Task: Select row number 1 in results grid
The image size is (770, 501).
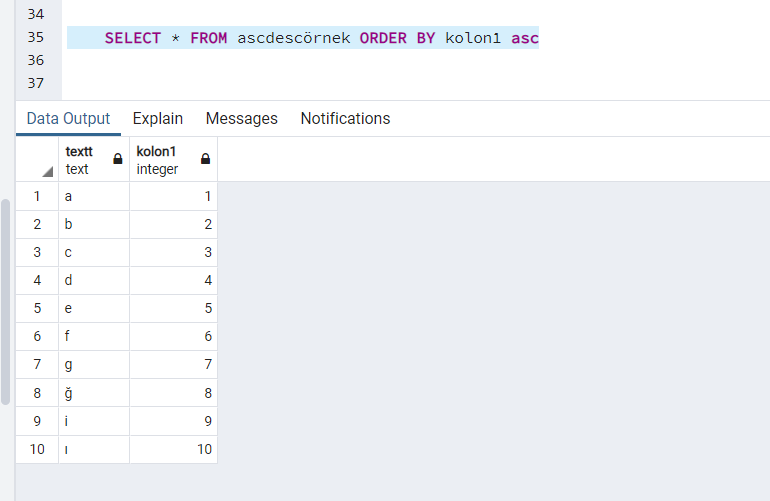Action: pyautogui.click(x=37, y=196)
